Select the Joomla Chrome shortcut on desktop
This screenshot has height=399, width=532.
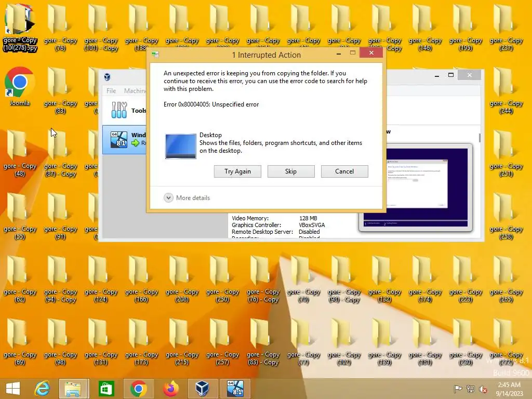coord(19,87)
